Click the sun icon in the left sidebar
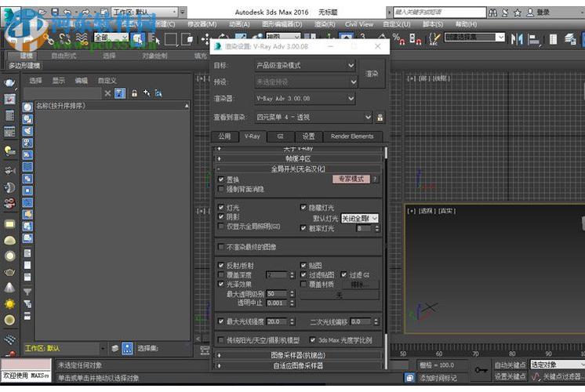 coord(9,304)
